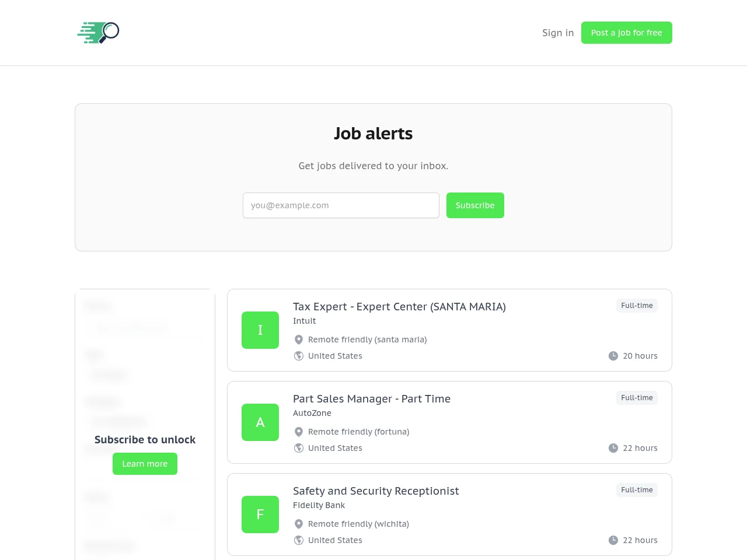Open Part Sales Manager - Part Time job
747x560 pixels.
tap(372, 399)
